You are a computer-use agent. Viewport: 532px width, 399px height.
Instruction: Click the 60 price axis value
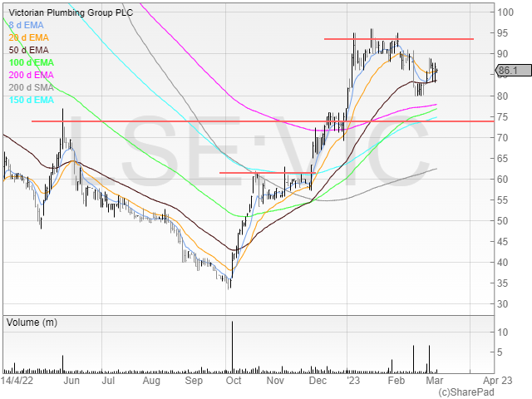[x=502, y=180]
